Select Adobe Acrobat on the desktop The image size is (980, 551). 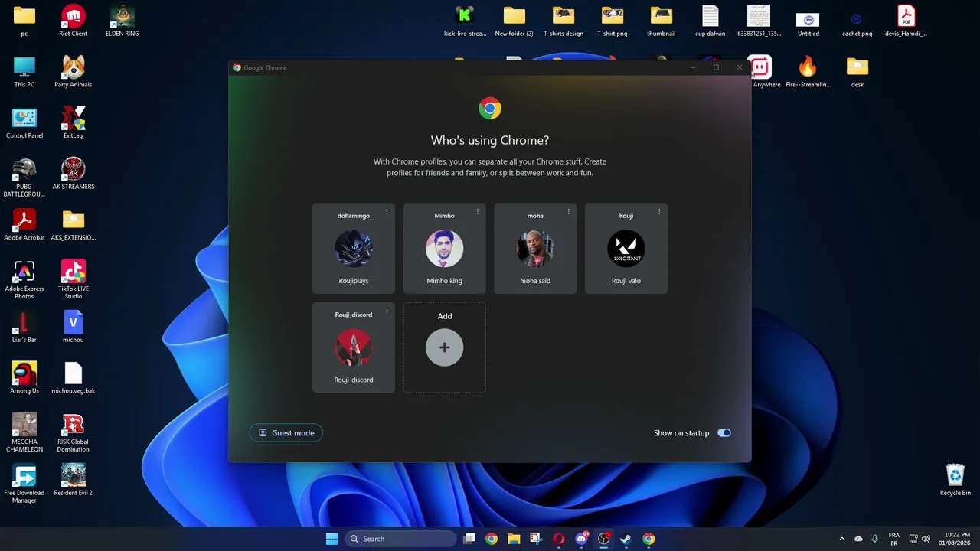click(x=24, y=225)
